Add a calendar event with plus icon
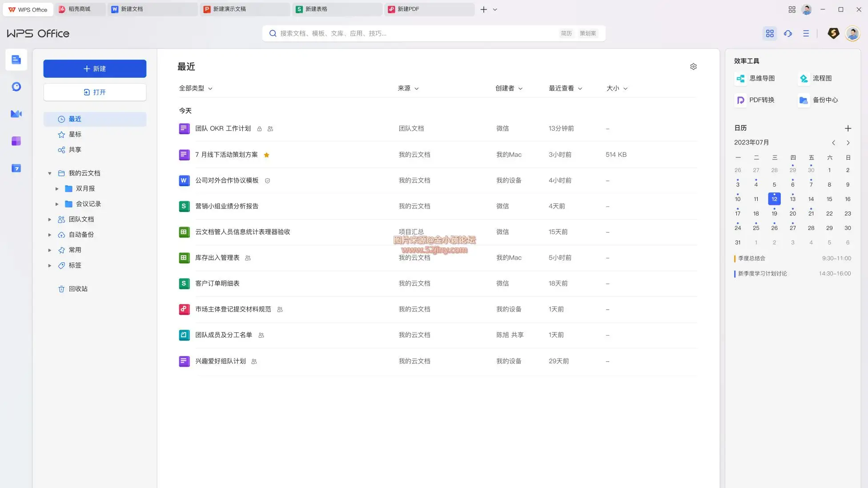The height and width of the screenshot is (488, 868). 848,128
